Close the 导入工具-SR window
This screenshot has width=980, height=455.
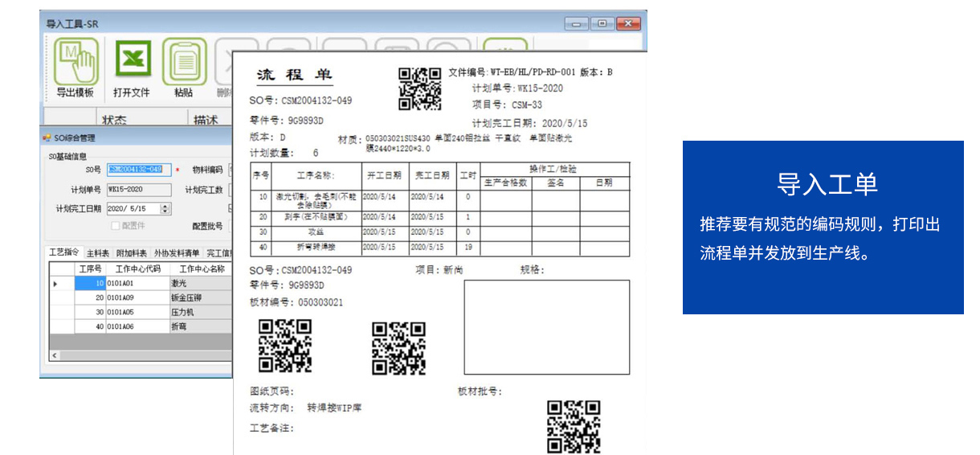[628, 24]
